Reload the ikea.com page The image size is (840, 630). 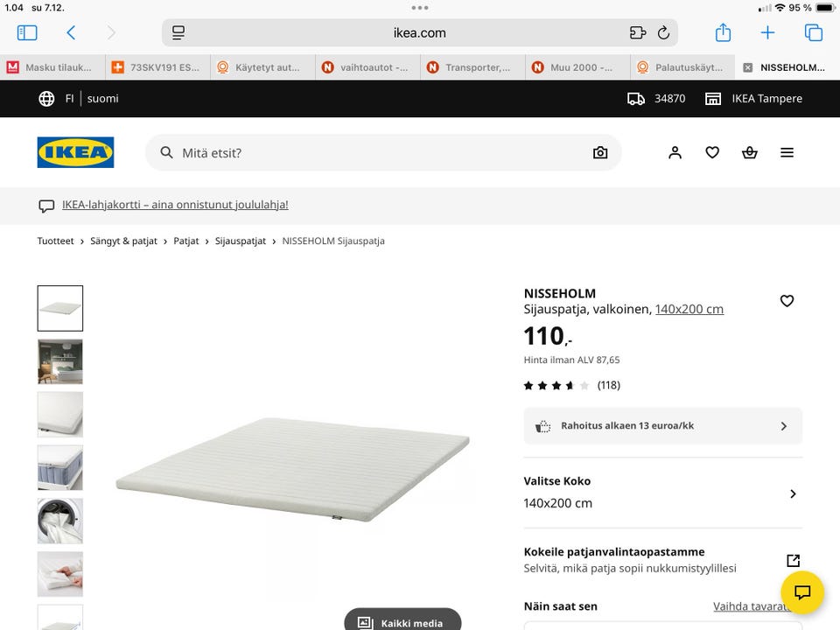(663, 33)
